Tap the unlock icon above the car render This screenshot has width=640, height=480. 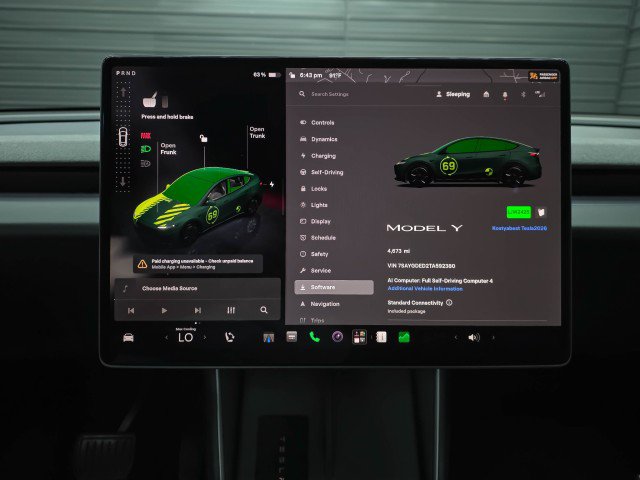tap(203, 138)
